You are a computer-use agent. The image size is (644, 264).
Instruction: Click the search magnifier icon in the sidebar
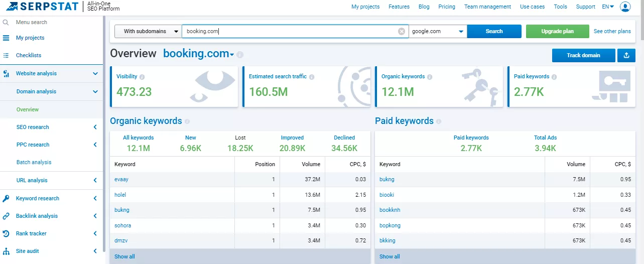pos(6,23)
